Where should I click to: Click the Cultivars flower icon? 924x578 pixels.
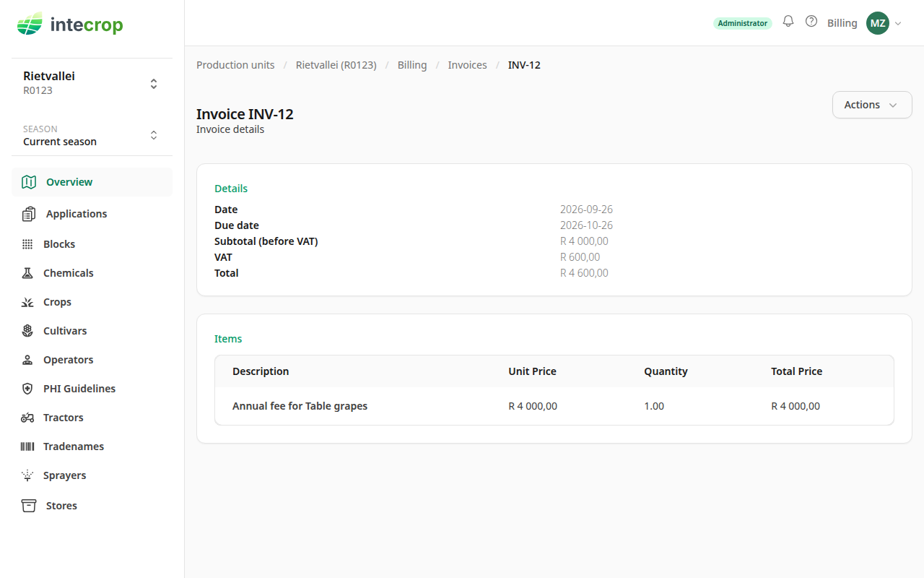27,331
